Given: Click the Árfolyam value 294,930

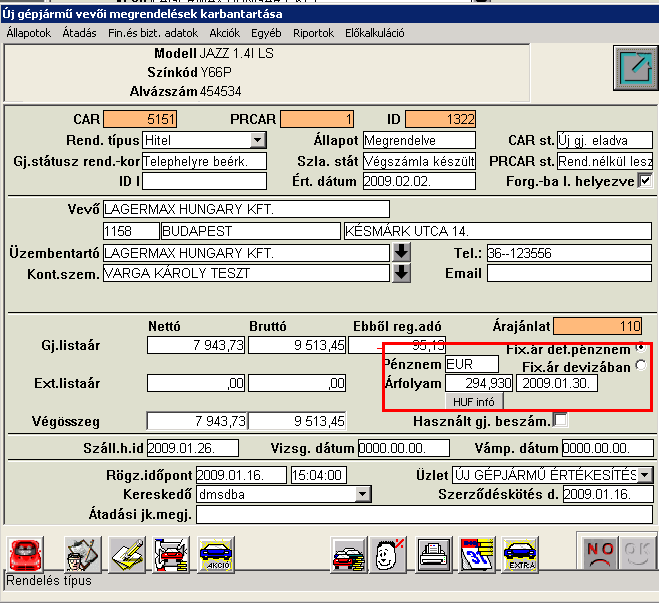Looking at the screenshot, I should pyautogui.click(x=479, y=383).
